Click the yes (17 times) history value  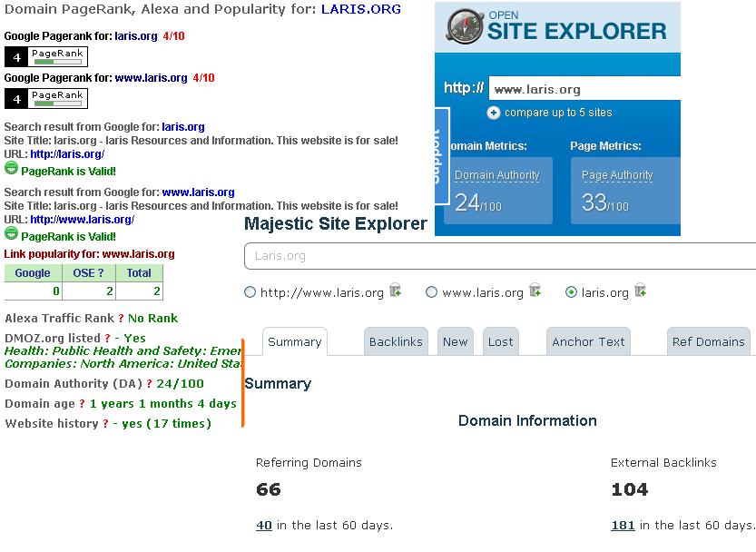pos(166,424)
